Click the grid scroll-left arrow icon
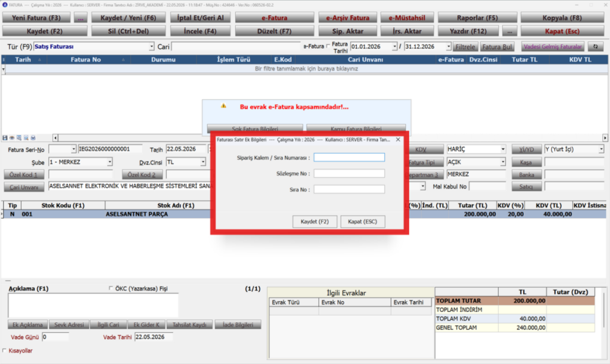This screenshot has height=364, width=610. tap(55, 138)
